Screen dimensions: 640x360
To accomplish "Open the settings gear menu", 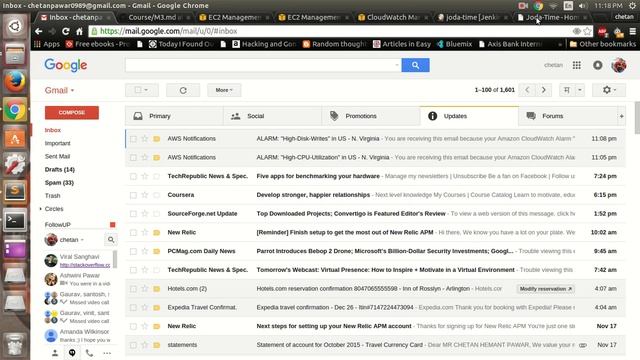I will (x=609, y=90).
